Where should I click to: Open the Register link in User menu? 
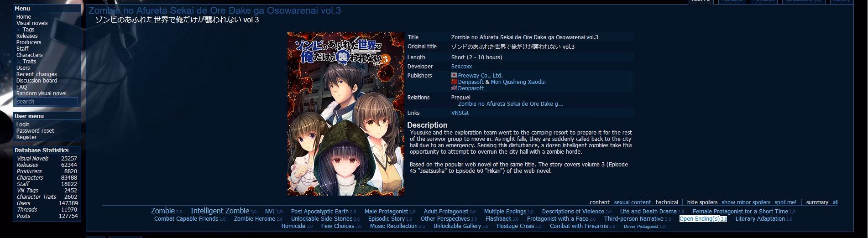26,137
